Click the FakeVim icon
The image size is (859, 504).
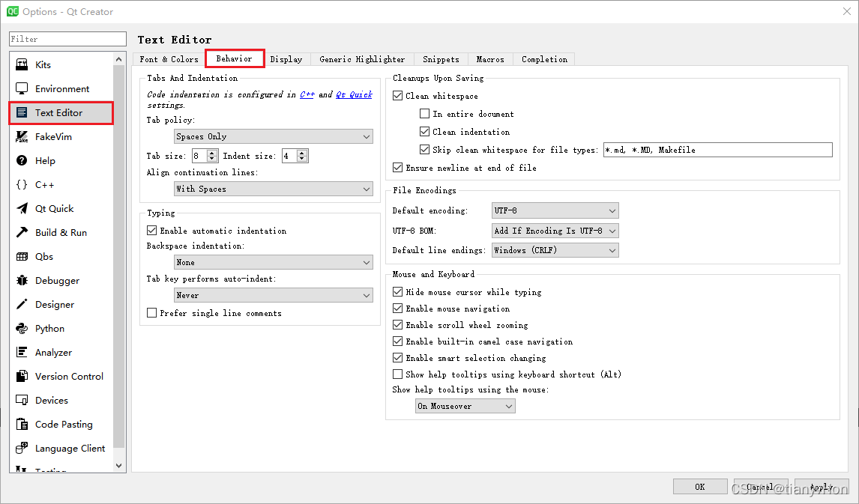[22, 137]
